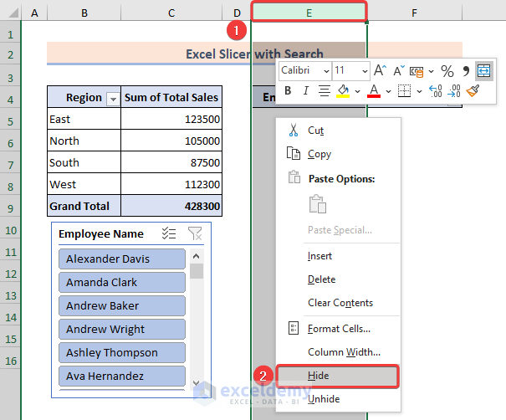Choose Cut from context menu
The height and width of the screenshot is (420, 506).
(x=338, y=131)
